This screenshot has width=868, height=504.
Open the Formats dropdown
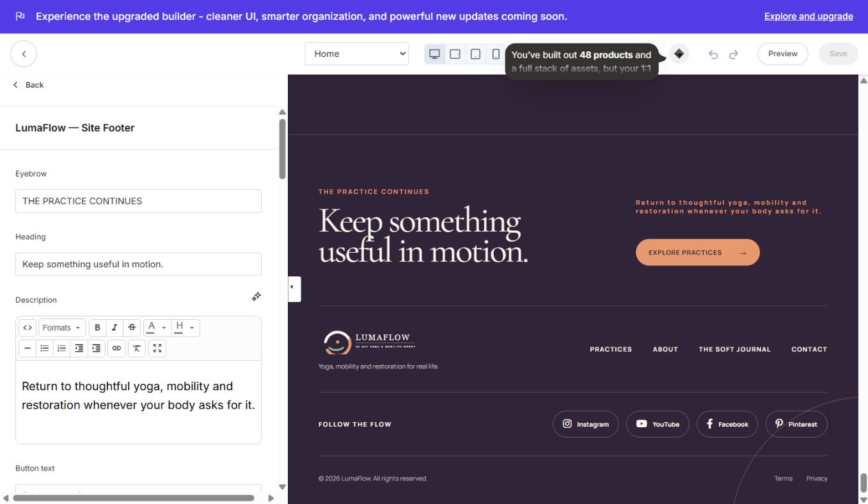point(62,327)
